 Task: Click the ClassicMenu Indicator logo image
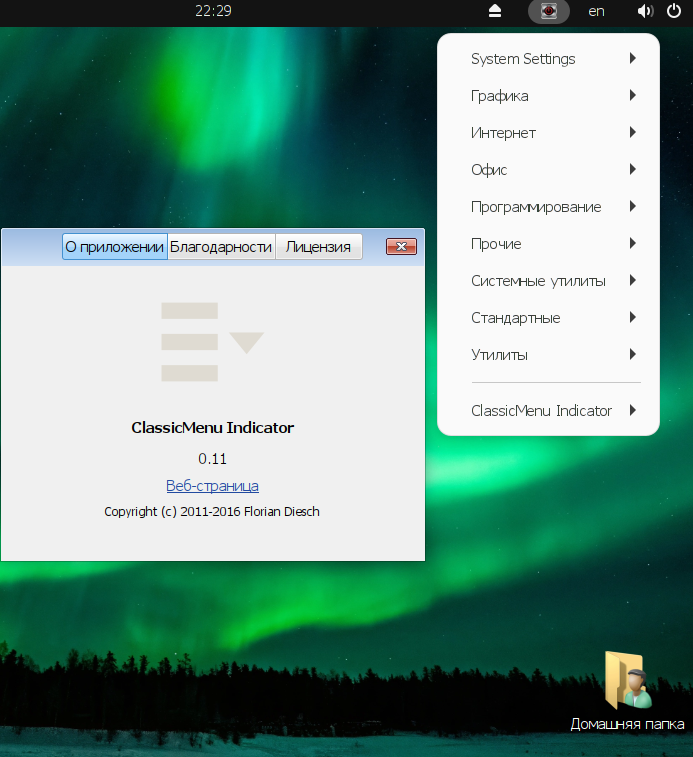[x=212, y=342]
